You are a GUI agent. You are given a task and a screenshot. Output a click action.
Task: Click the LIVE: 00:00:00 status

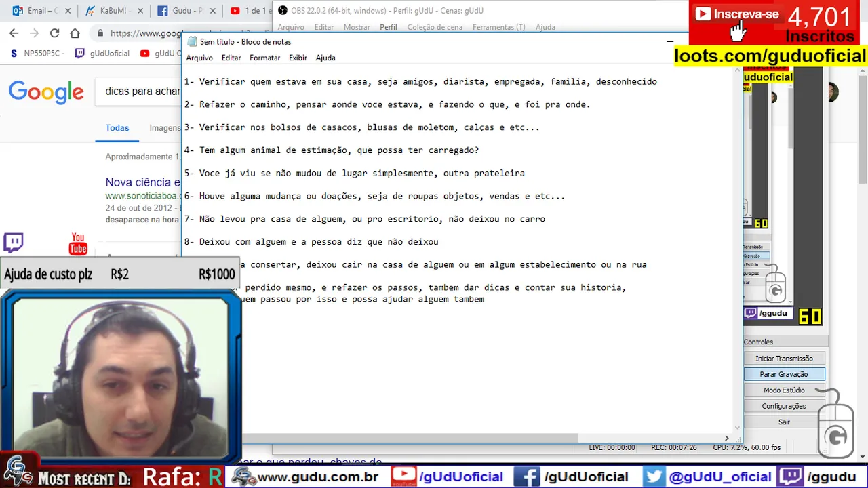pos(612,447)
